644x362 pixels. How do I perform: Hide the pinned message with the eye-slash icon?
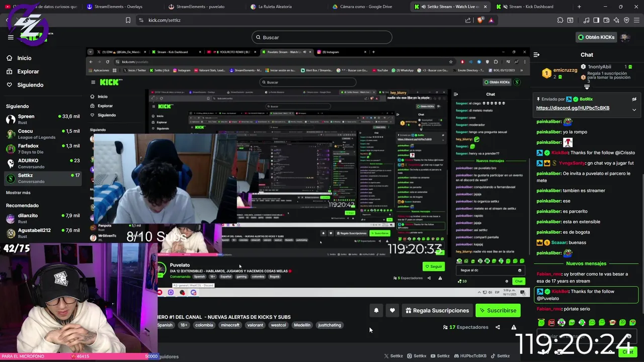click(634, 99)
